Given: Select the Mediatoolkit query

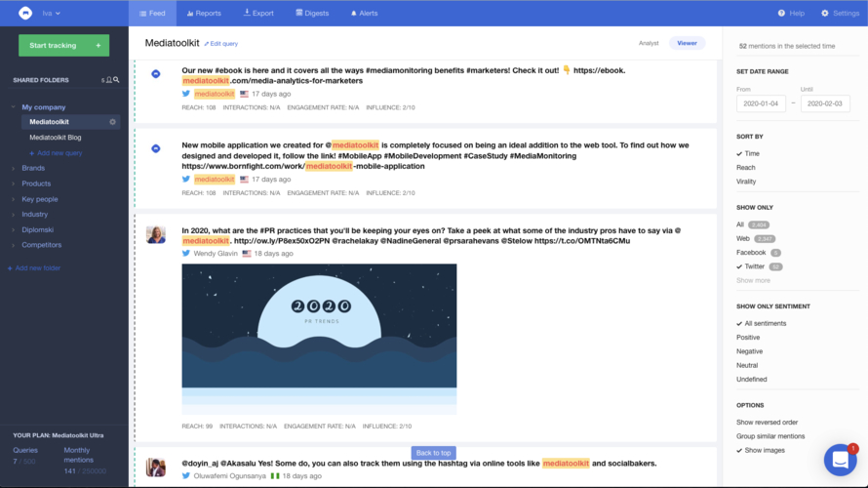Looking at the screenshot, I should coord(50,122).
